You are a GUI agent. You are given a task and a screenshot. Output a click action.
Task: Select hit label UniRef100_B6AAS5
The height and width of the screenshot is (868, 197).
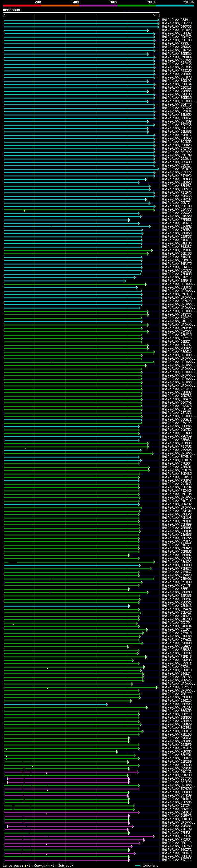click(x=177, y=647)
